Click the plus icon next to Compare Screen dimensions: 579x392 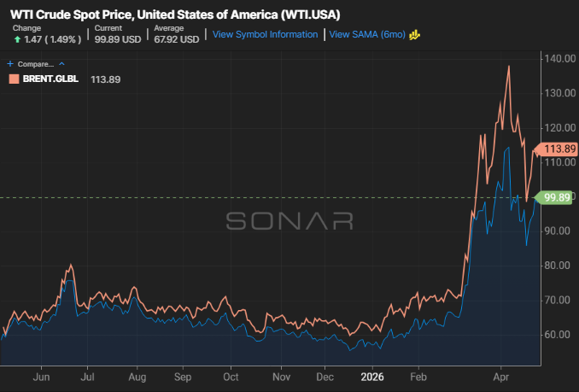tap(10, 64)
